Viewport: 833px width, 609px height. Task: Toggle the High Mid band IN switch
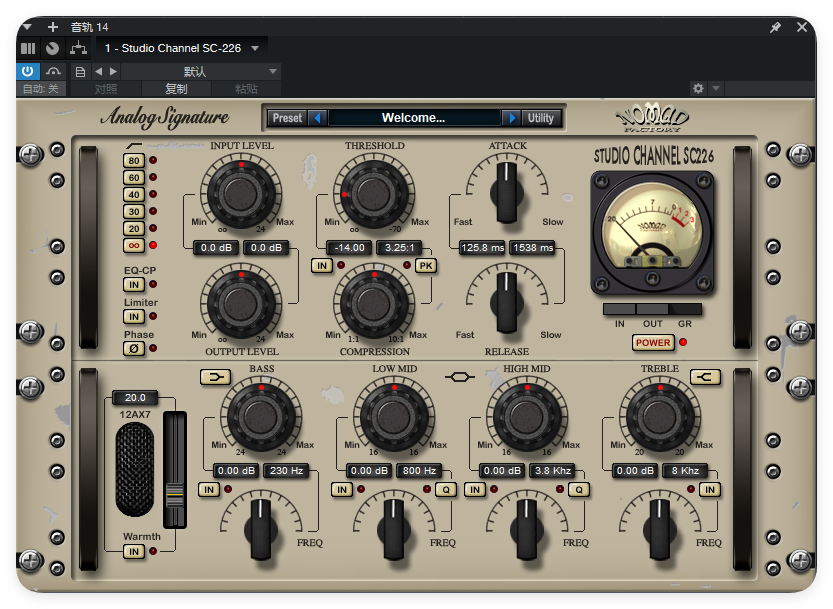(x=474, y=490)
